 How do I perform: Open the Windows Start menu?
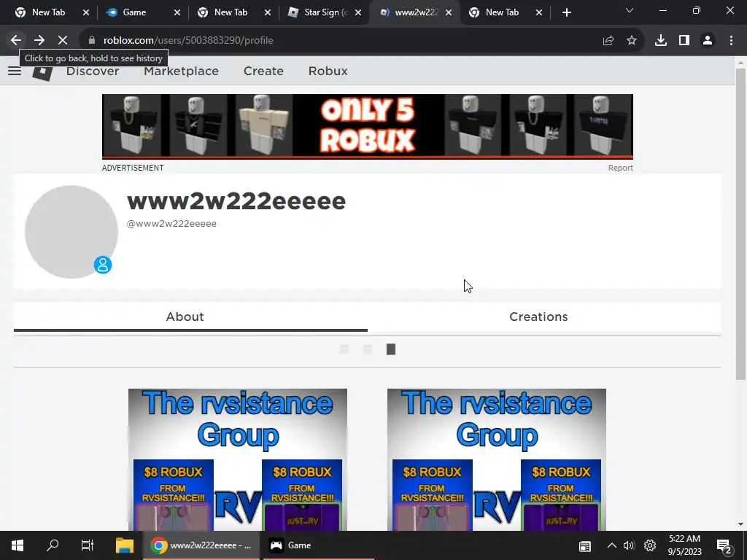tap(18, 545)
